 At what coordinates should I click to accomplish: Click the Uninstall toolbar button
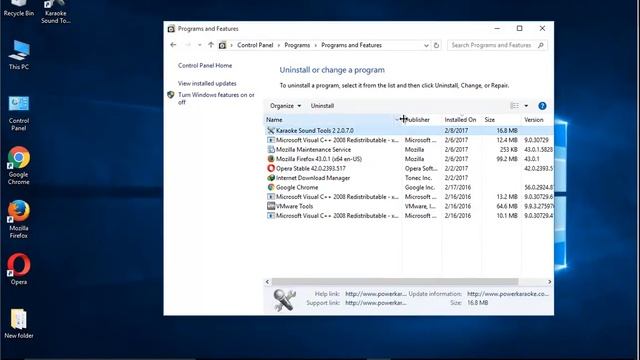tap(322, 106)
